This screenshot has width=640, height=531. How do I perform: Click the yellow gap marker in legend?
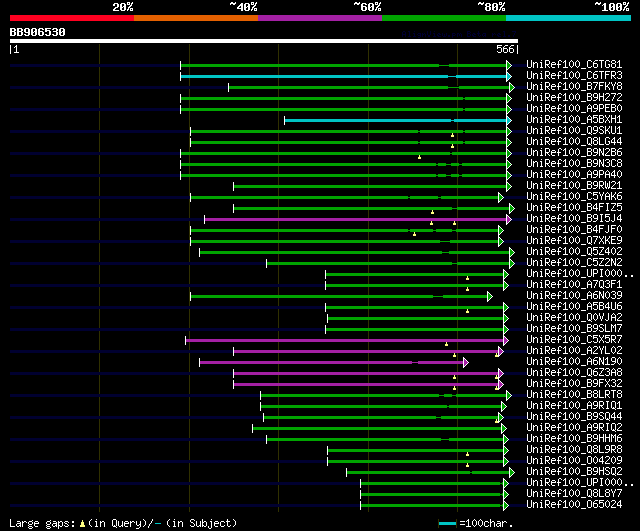[x=82, y=523]
